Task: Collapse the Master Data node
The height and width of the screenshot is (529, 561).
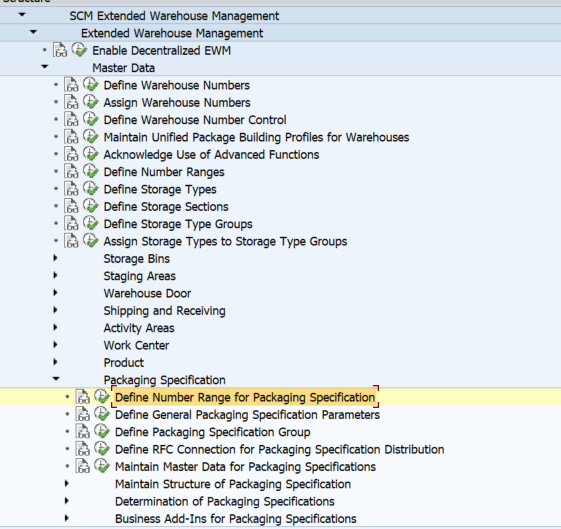Action: (45, 67)
